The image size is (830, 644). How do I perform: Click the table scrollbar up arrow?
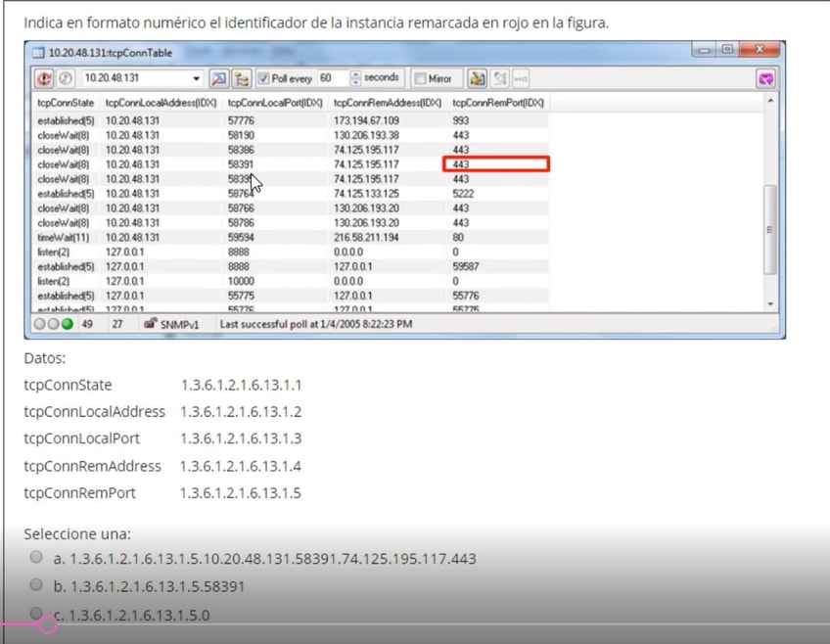tap(770, 101)
